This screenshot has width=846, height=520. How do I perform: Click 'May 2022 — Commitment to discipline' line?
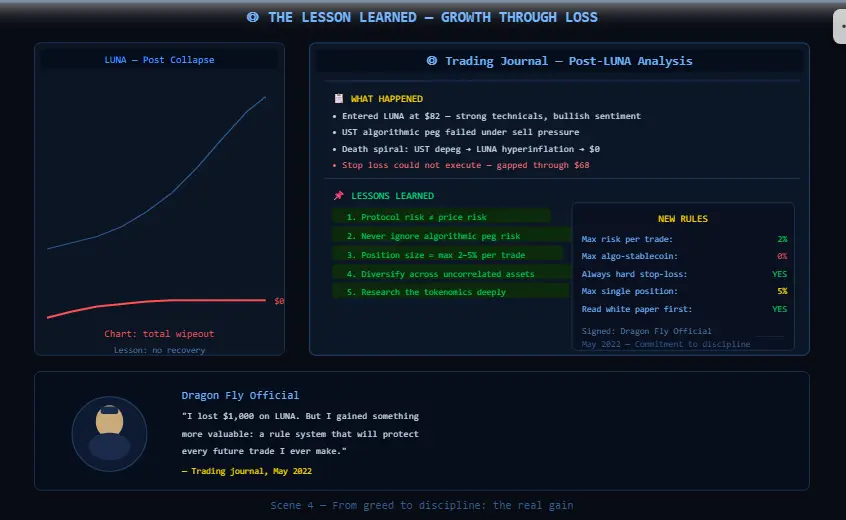click(666, 344)
